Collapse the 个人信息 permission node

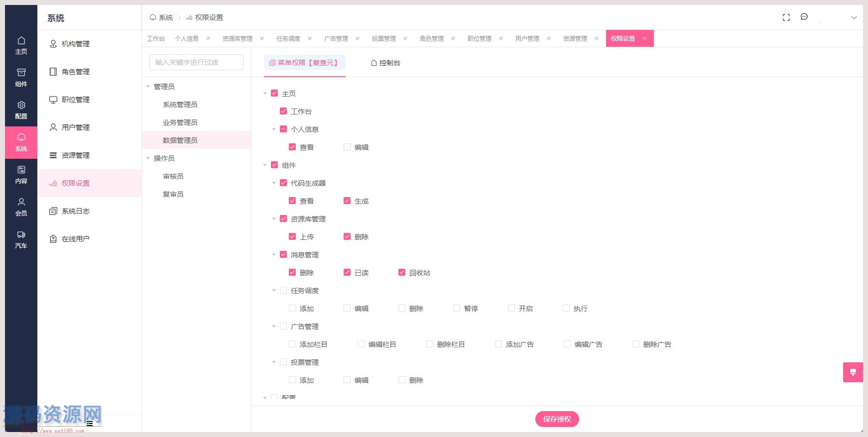(x=274, y=129)
